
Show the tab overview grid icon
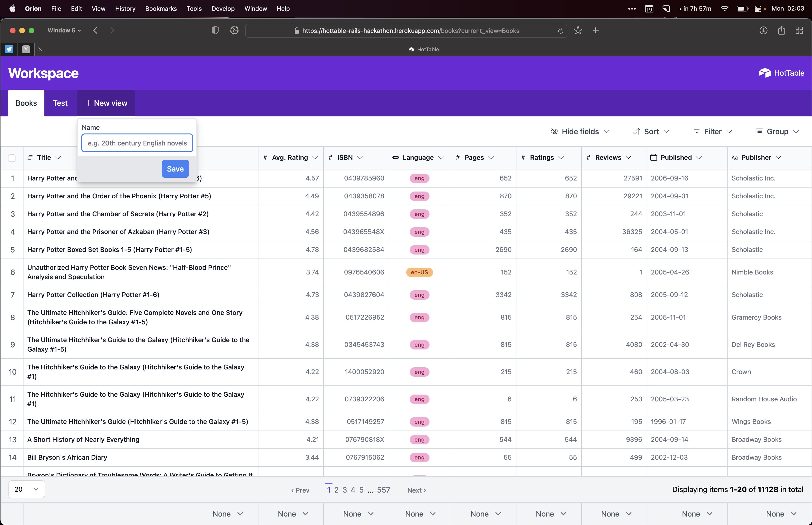799,30
